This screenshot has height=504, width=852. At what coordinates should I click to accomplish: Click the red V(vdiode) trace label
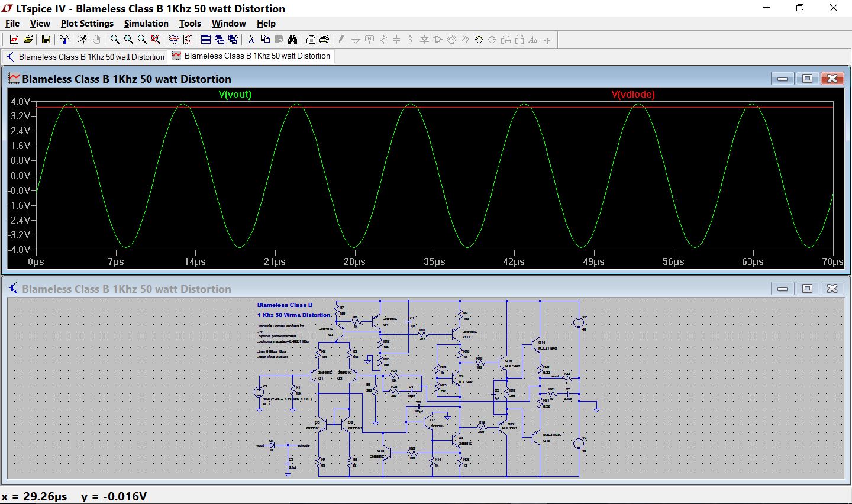(633, 95)
